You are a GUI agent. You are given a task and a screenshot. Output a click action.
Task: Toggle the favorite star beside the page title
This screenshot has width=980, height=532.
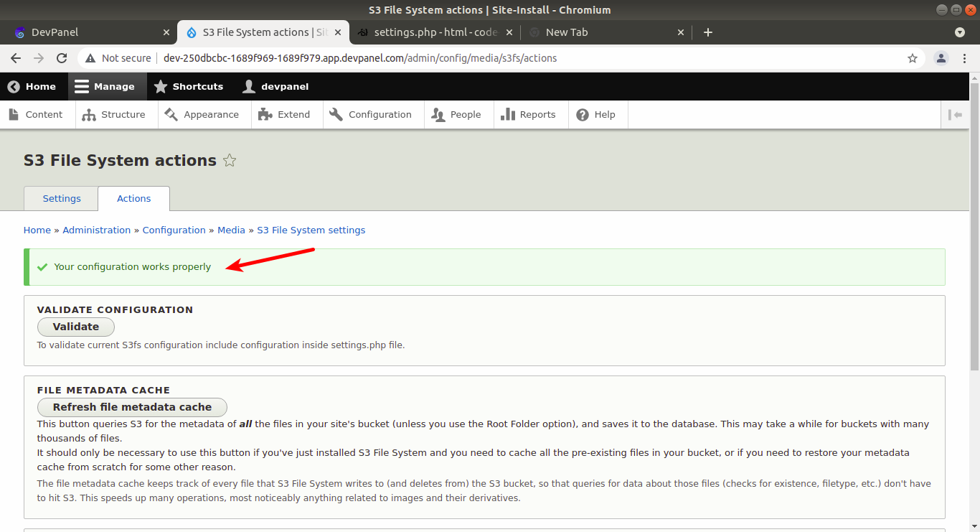(x=229, y=160)
